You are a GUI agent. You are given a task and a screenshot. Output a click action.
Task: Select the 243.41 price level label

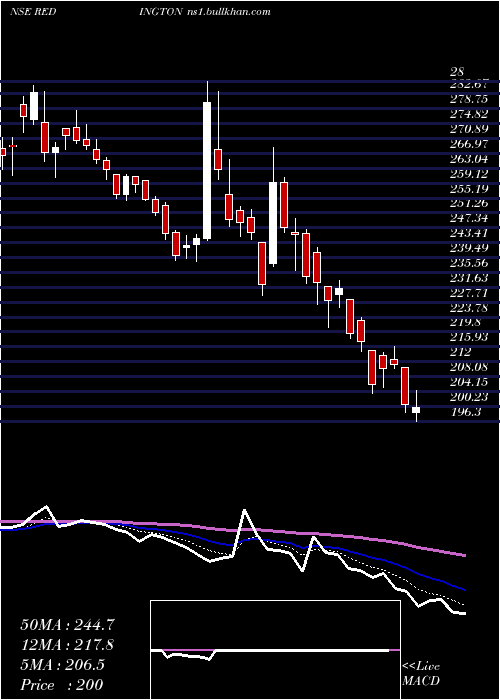470,233
